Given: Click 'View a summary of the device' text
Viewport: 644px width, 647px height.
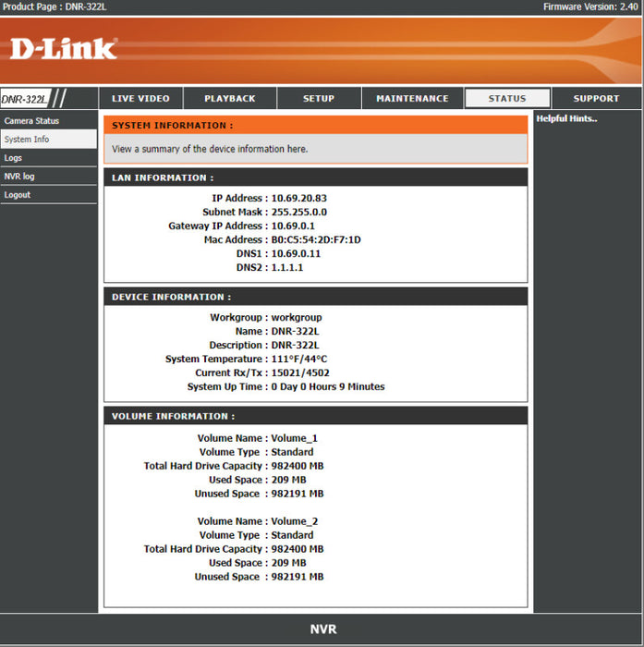Looking at the screenshot, I should [x=210, y=149].
